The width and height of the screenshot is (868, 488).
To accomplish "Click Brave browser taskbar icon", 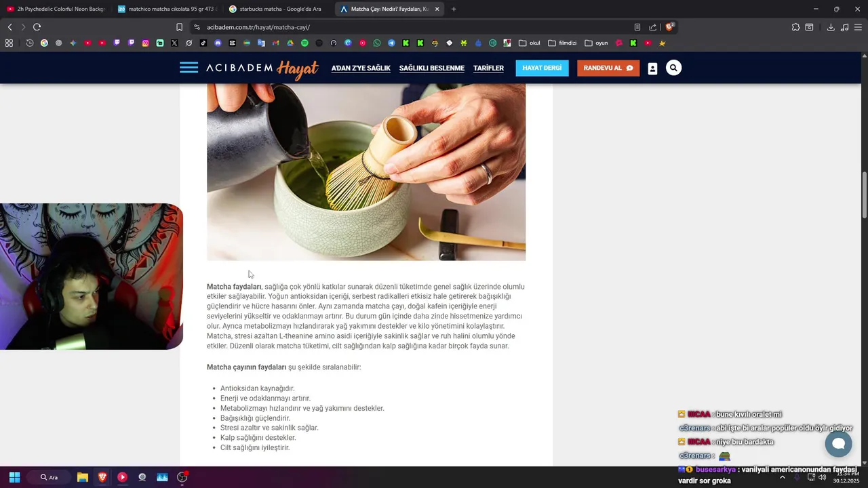I will tap(102, 477).
